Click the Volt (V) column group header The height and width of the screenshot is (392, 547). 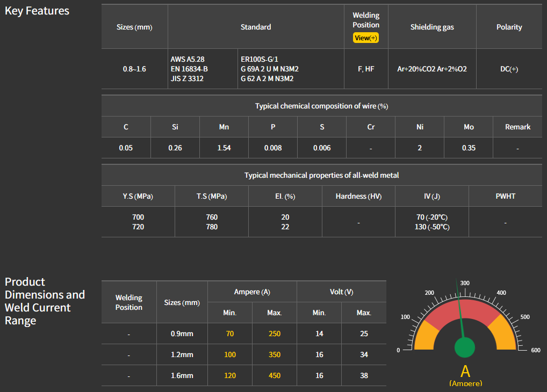pyautogui.click(x=341, y=292)
